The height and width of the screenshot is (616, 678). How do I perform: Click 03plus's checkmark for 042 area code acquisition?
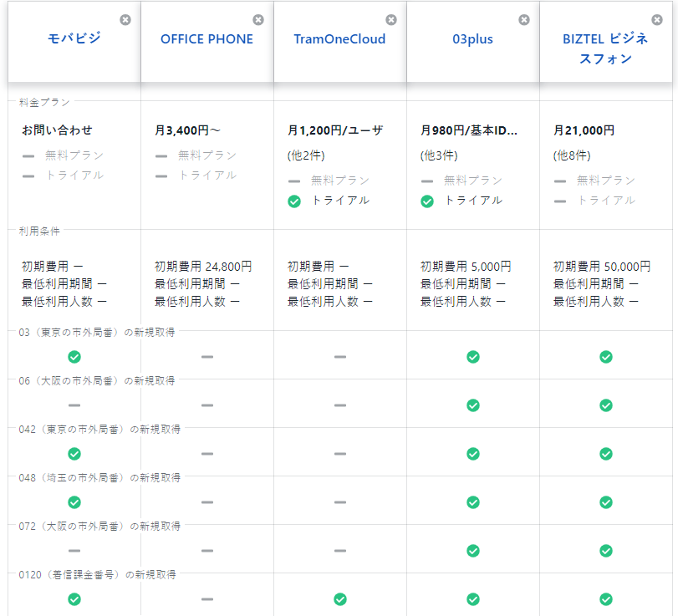tap(473, 454)
